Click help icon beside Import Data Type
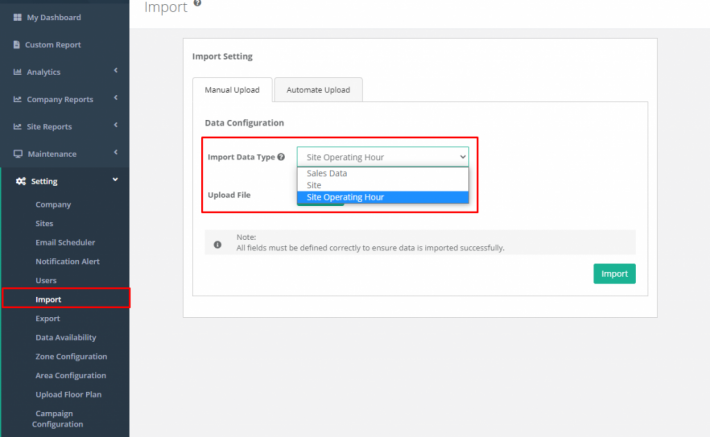 coord(281,157)
